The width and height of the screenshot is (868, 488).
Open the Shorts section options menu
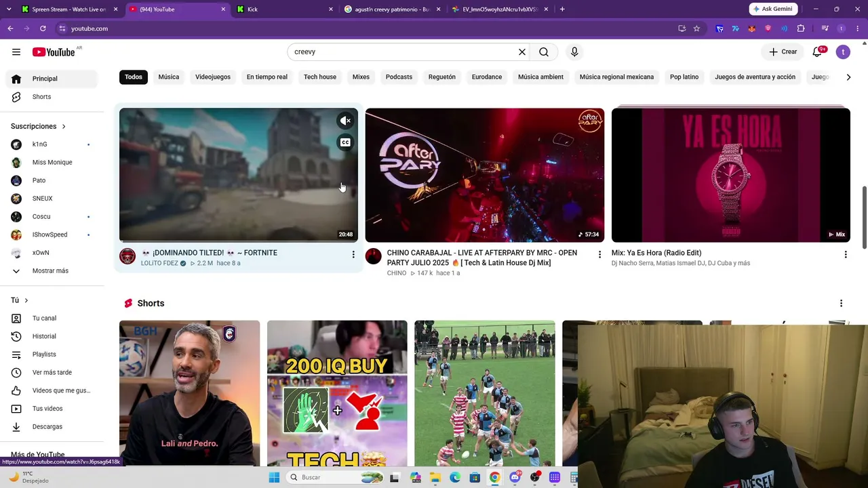[x=841, y=303]
